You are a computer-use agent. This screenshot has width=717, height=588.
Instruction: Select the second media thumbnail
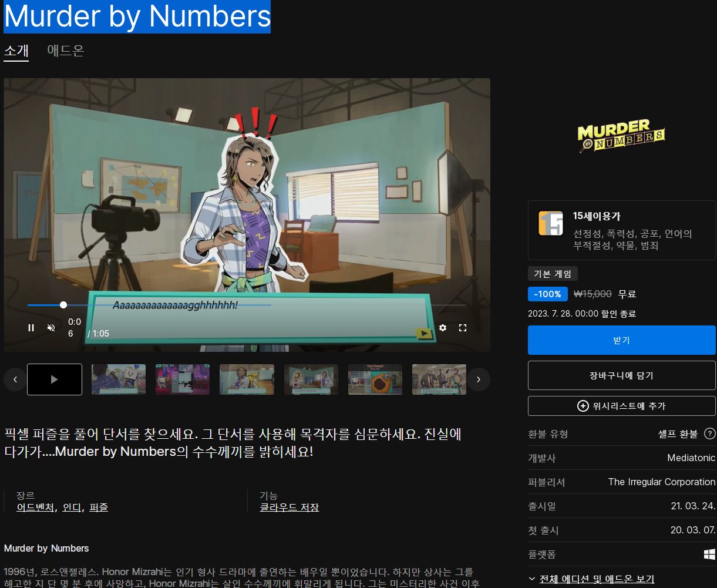(119, 379)
